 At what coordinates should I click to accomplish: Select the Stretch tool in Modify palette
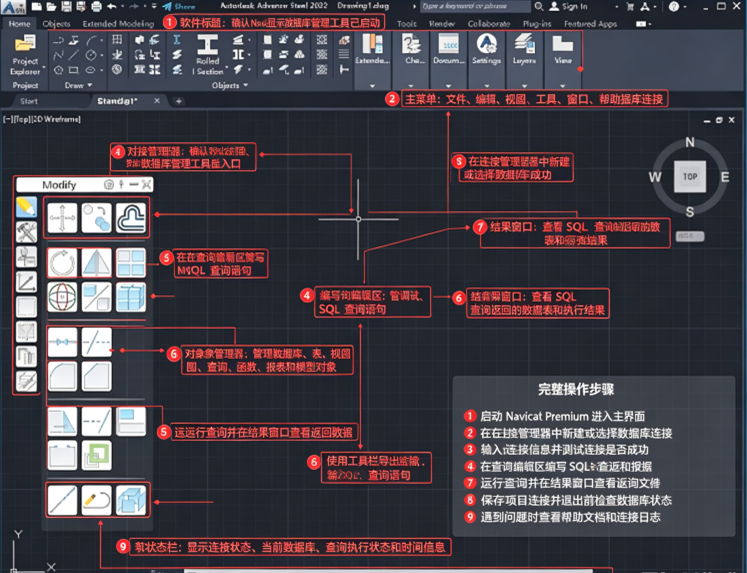[x=62, y=421]
